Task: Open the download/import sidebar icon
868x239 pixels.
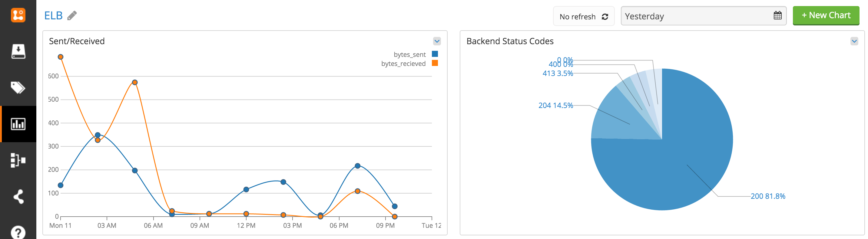Action: tap(18, 51)
